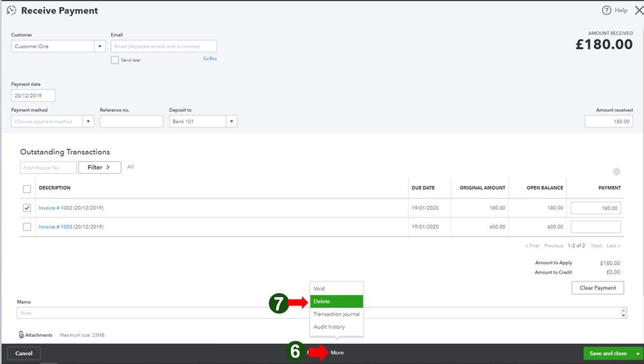Click the payment field for Invoice 1002
Screen dimensions: 644x364
[596, 208]
